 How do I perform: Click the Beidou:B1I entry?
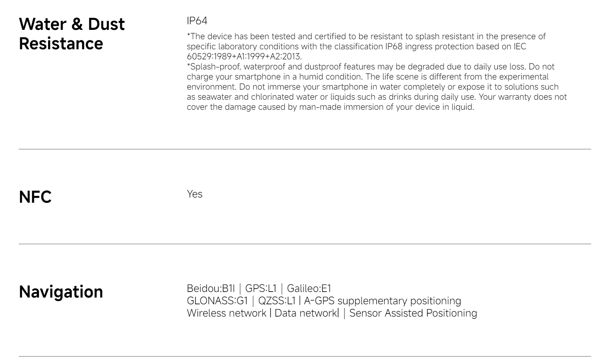(211, 289)
